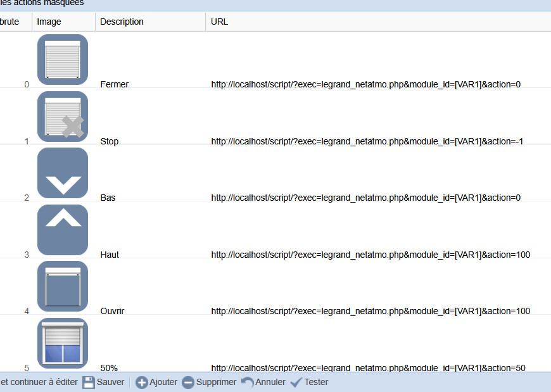Select the 50% description cell
The width and height of the screenshot is (551, 392).
(109, 368)
